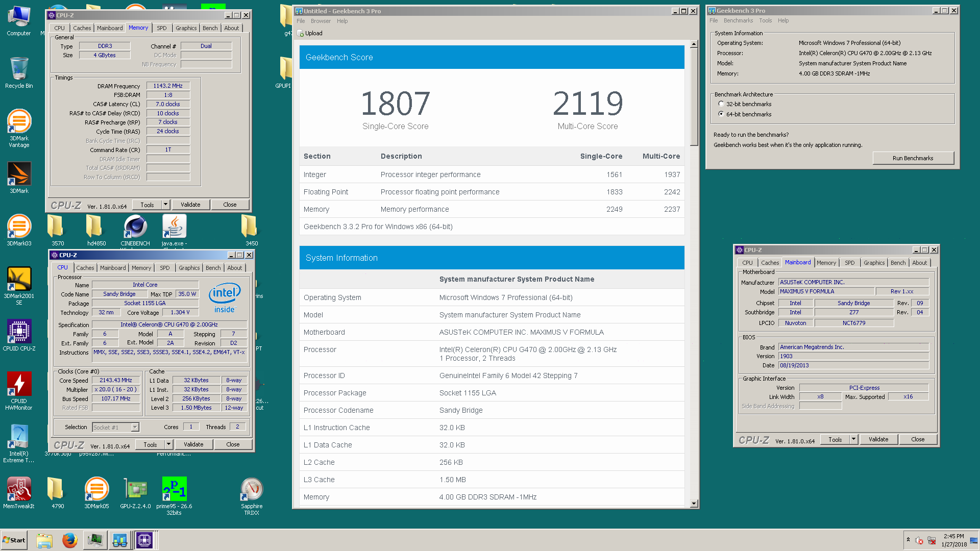Open the 4790 folder icon
This screenshot has width=980, height=551.
click(x=58, y=493)
